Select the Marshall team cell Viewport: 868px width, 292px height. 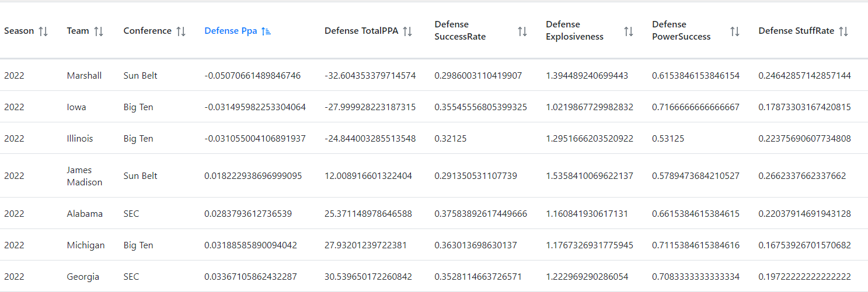click(84, 76)
